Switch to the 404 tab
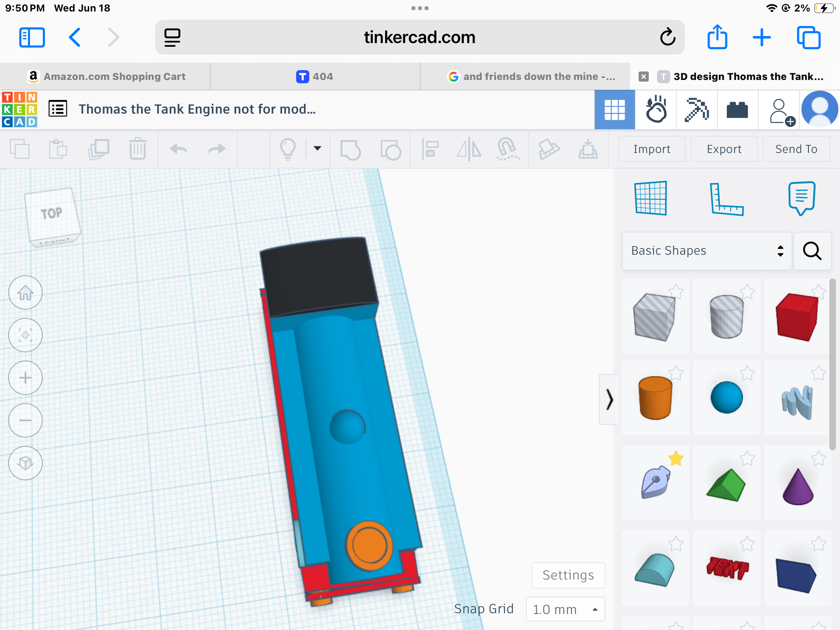The height and width of the screenshot is (630, 840). 315,77
